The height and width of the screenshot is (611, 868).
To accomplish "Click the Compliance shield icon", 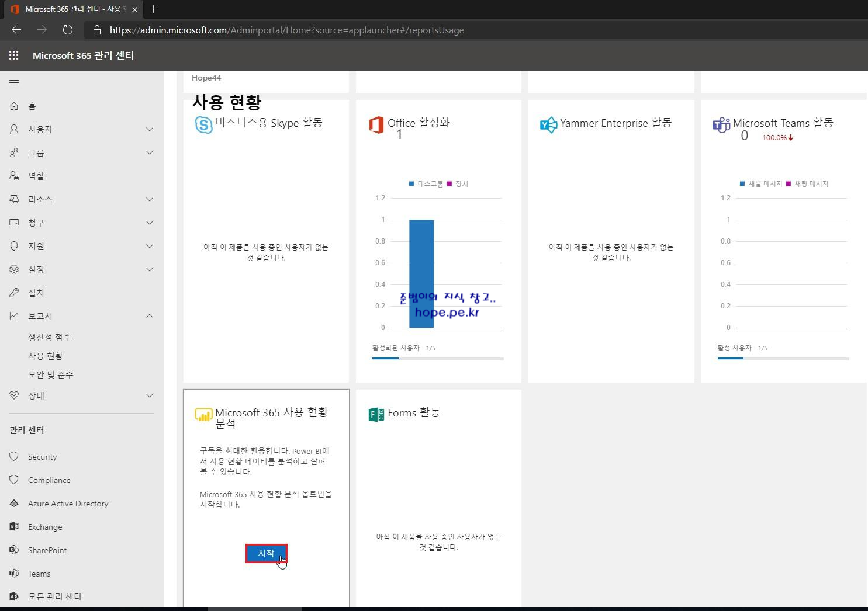I will (14, 480).
